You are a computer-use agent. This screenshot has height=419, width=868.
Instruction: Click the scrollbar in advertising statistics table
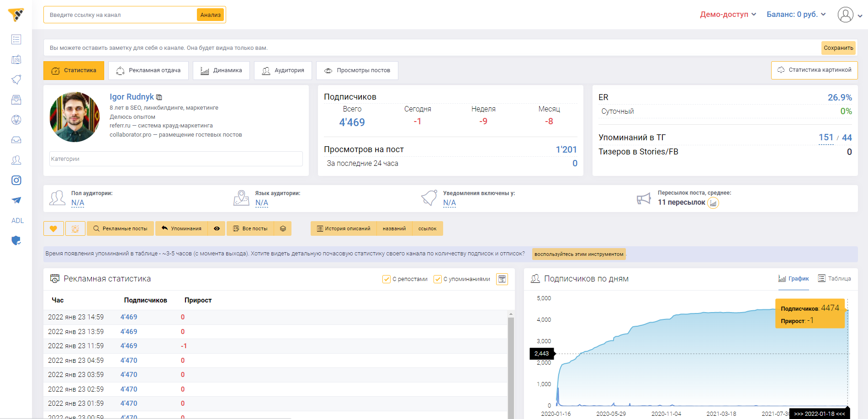(x=511, y=366)
